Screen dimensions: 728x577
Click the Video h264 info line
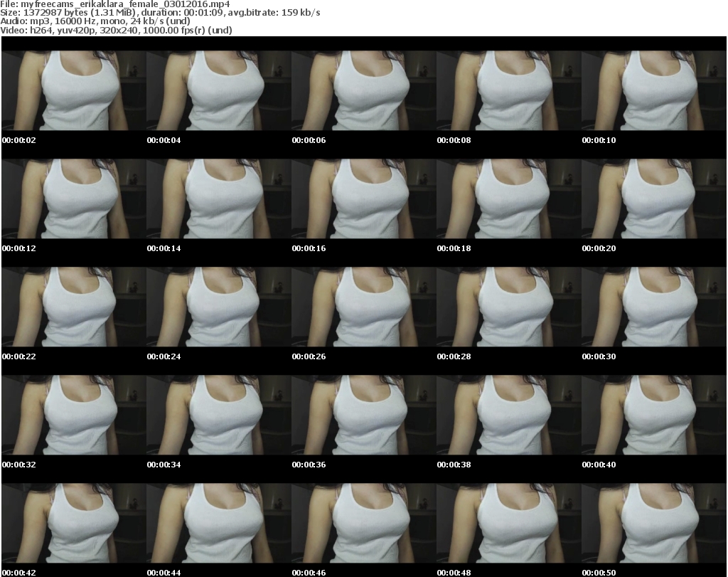point(116,30)
